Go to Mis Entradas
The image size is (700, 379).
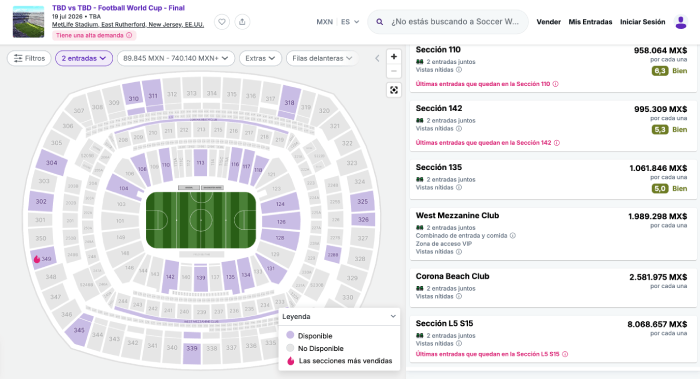click(x=590, y=22)
